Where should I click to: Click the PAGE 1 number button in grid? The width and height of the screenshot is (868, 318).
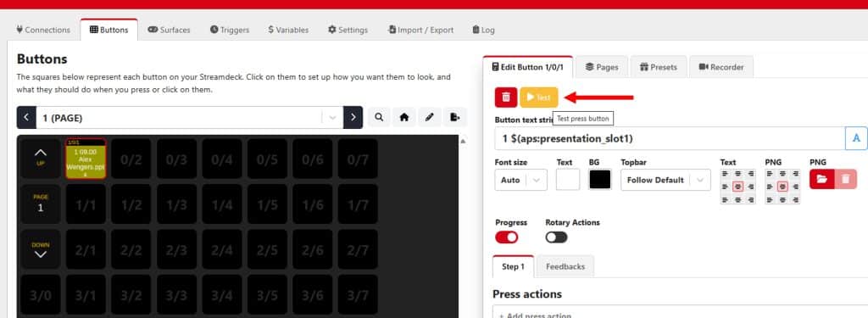(41, 204)
